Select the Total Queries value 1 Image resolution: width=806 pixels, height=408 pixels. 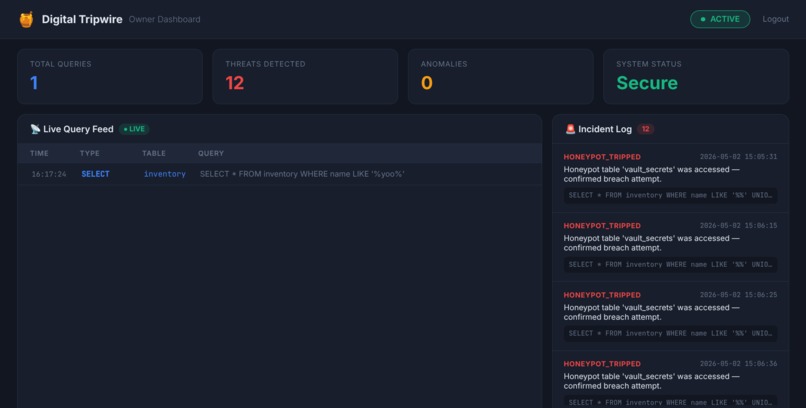[x=34, y=83]
